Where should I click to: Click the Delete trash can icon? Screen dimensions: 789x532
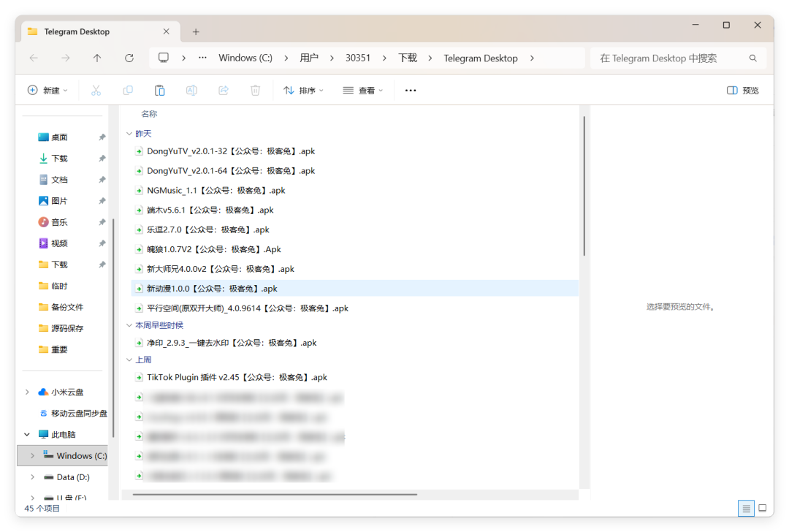point(256,91)
